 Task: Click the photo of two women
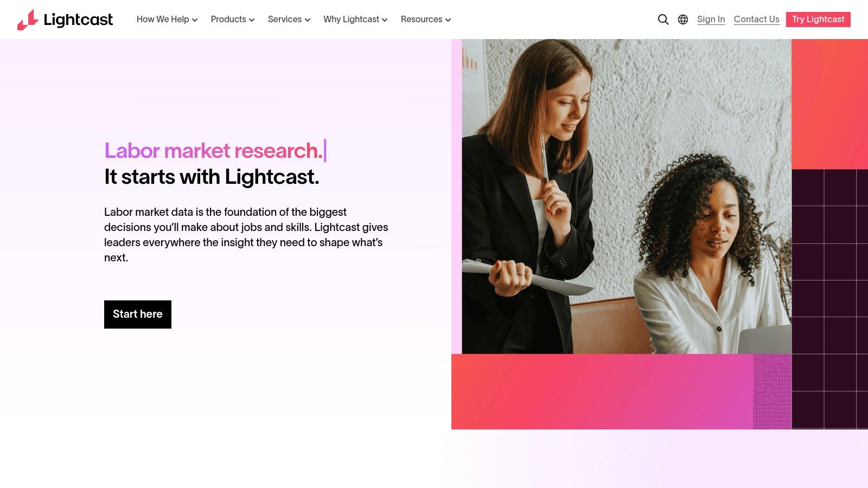tap(627, 196)
